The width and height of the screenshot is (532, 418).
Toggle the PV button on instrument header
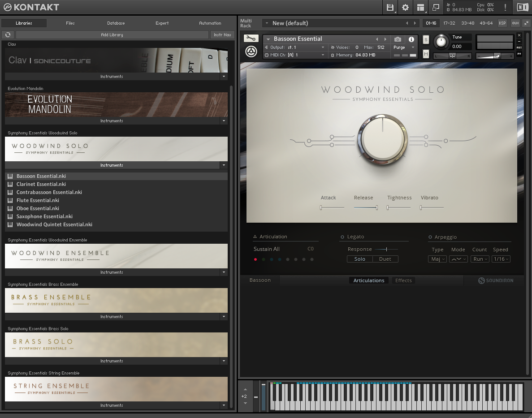coord(519,54)
